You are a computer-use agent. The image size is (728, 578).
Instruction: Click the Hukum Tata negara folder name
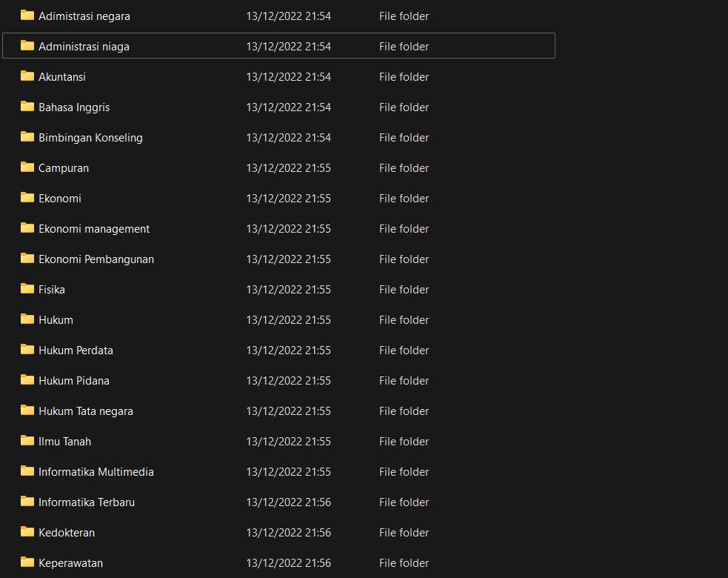86,411
